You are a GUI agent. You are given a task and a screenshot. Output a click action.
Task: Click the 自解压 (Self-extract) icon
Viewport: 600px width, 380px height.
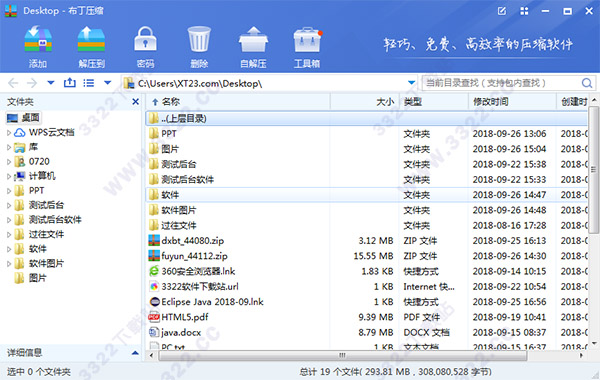tap(253, 39)
